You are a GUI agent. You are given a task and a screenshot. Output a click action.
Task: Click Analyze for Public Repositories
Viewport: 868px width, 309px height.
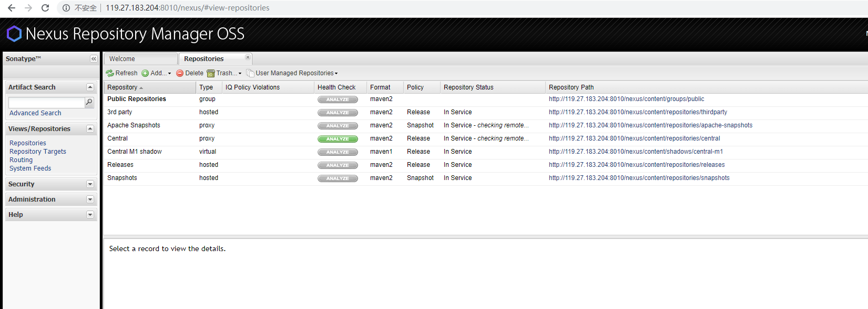tap(338, 99)
